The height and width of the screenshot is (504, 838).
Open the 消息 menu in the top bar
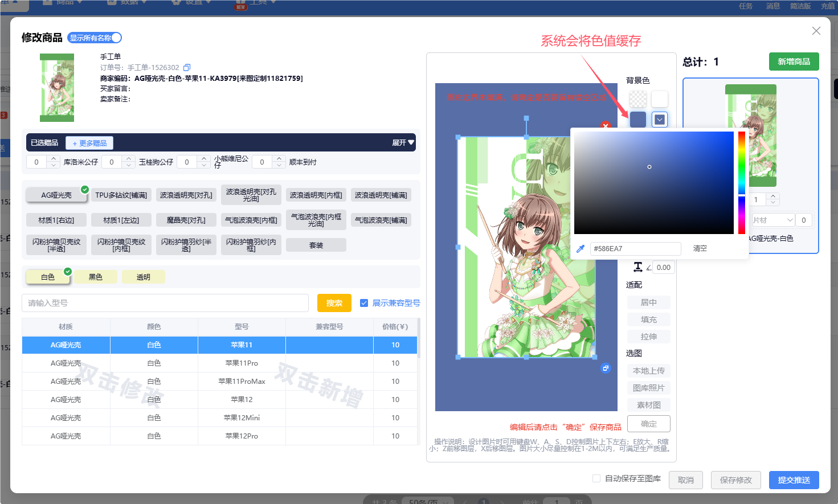click(x=773, y=6)
